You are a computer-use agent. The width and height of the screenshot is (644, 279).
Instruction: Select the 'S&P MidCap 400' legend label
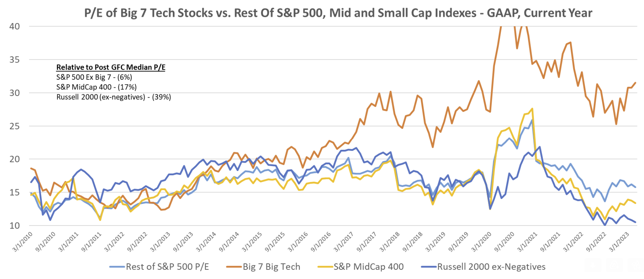pyautogui.click(x=368, y=267)
